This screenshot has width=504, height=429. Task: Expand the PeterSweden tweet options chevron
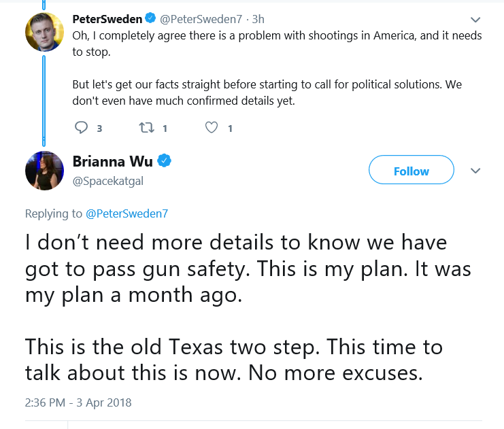pyautogui.click(x=475, y=20)
